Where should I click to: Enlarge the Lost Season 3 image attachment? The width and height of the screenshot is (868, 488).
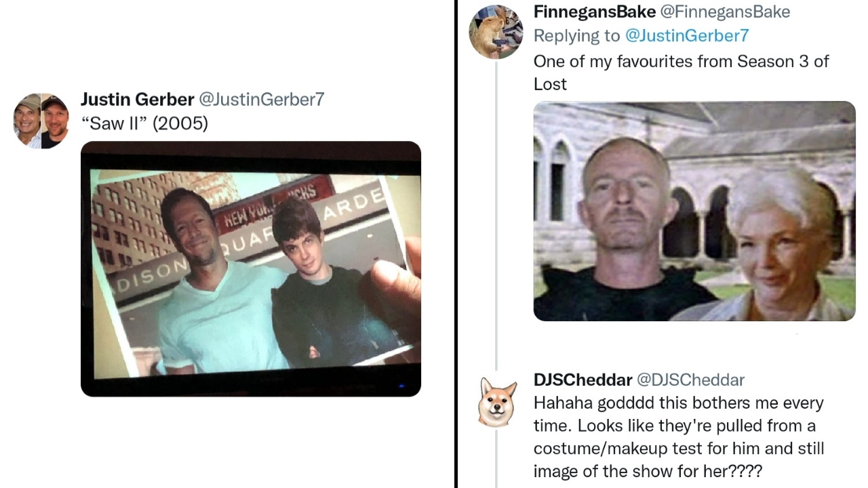(694, 211)
